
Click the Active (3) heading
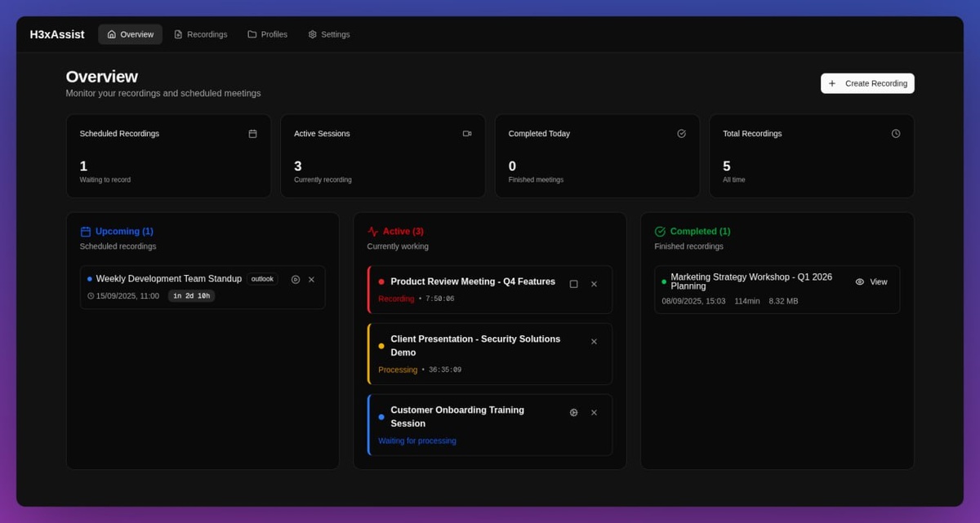pos(403,232)
